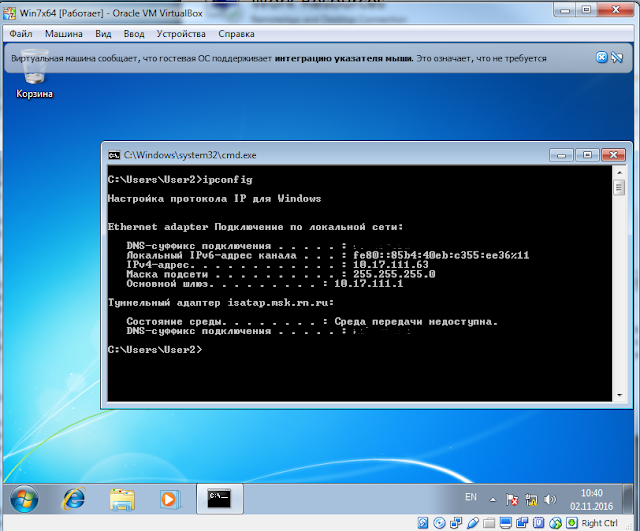The width and height of the screenshot is (640, 531).
Task: Click the cmd scrollbar thumb
Action: tap(619, 188)
